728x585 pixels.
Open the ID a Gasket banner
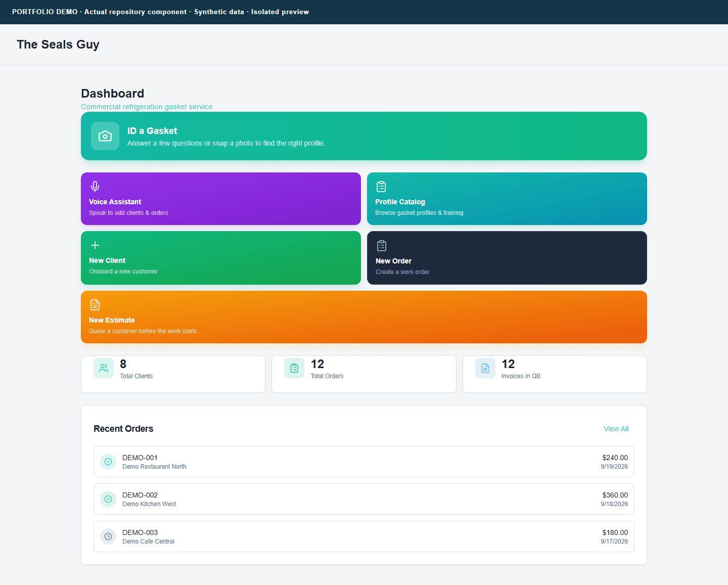tap(364, 136)
